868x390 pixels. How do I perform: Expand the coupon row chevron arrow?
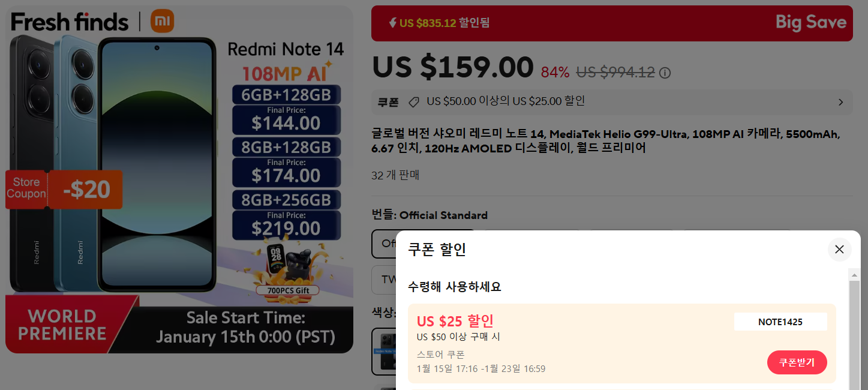pos(840,102)
